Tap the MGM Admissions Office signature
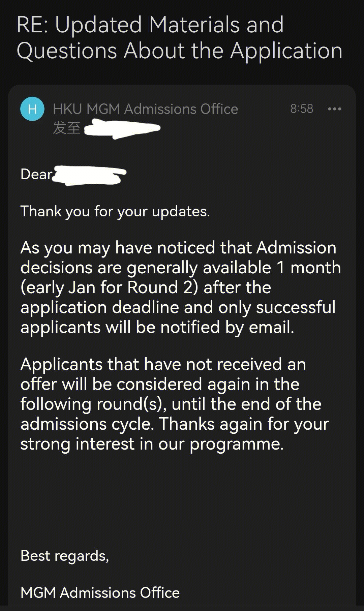This screenshot has height=611, width=364. (100, 593)
